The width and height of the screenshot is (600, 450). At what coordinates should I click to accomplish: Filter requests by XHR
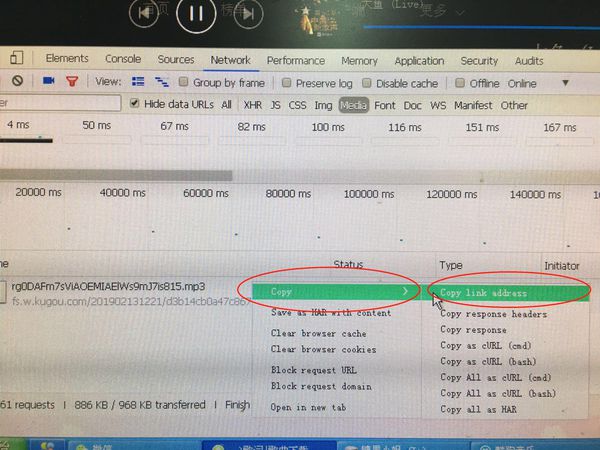pos(253,105)
